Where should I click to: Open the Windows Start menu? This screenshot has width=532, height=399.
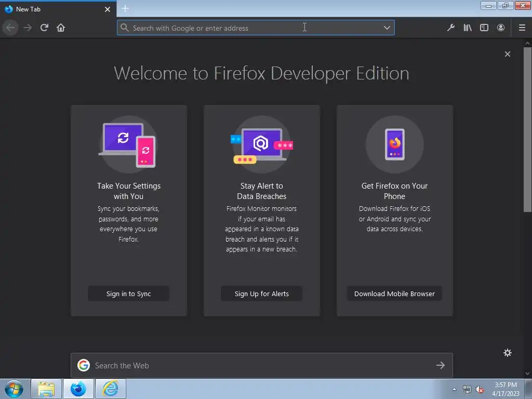click(x=14, y=389)
